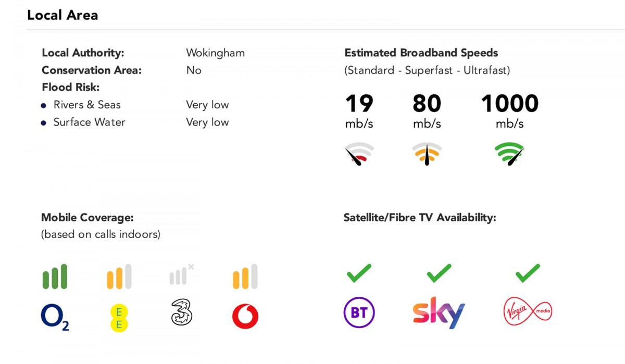Viewport: 625px width, 364px height.
Task: Click the Wokingham local authority value
Action: coord(215,53)
